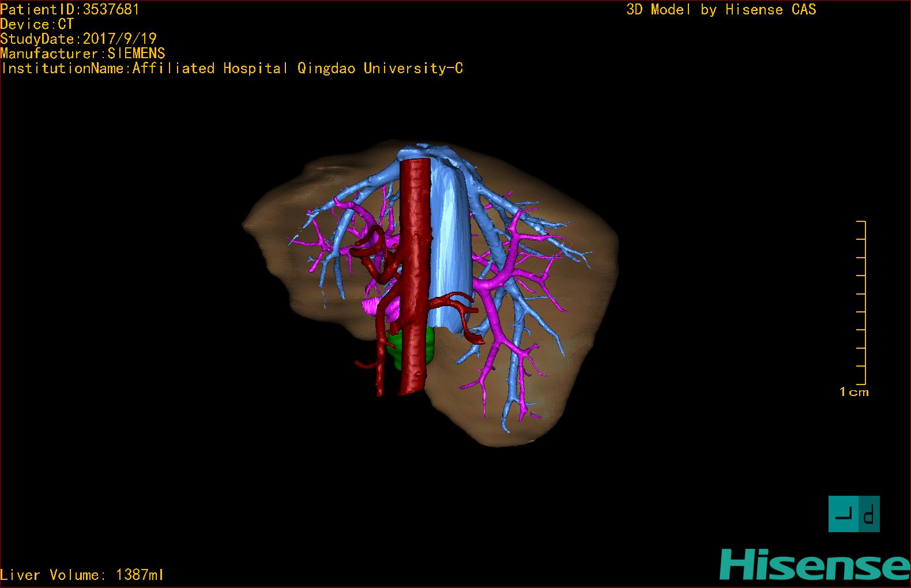Click the lighter left face of the orientation cube
The width and height of the screenshot is (911, 588).
click(842, 514)
